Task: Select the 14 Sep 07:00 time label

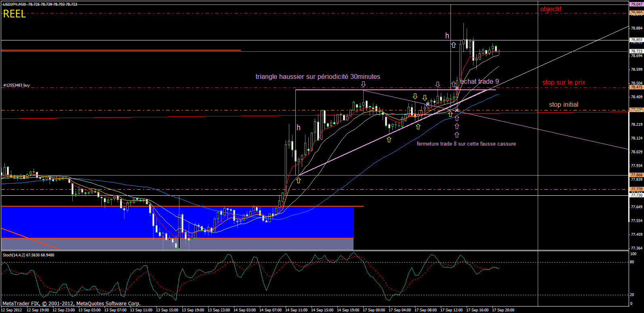Action: [270, 310]
